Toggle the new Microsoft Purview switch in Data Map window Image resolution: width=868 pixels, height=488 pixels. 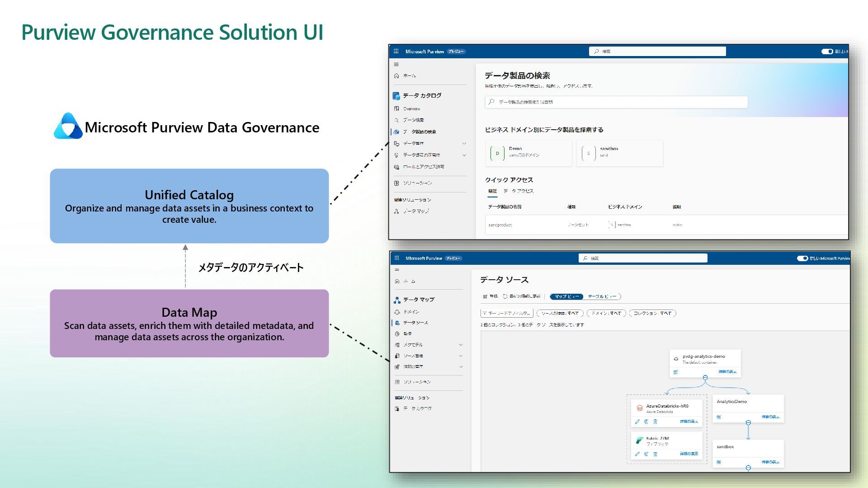click(x=802, y=258)
